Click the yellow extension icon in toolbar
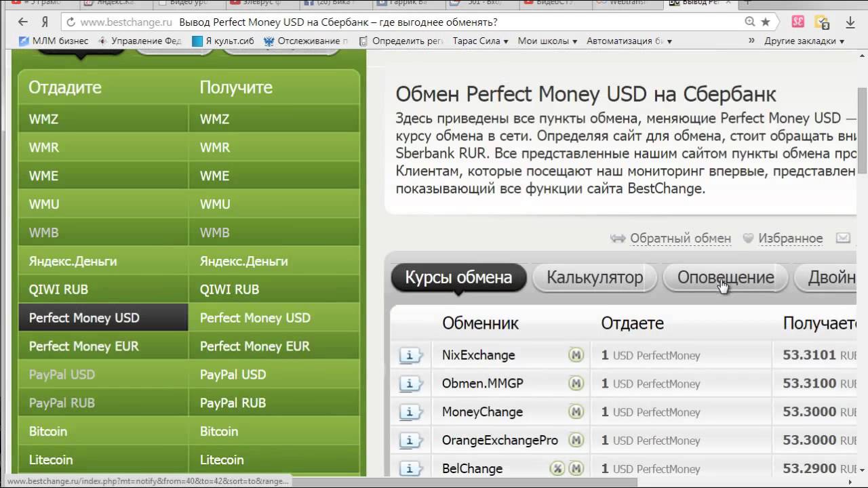 point(822,22)
